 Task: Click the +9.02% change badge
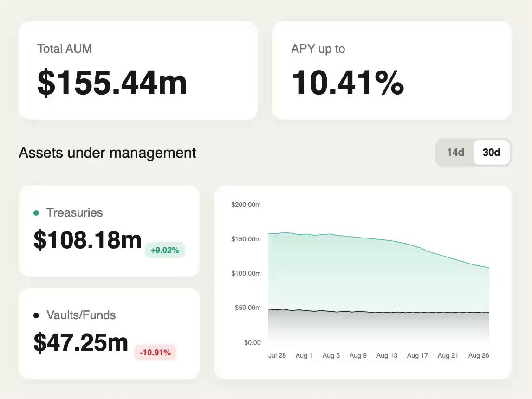click(x=165, y=250)
